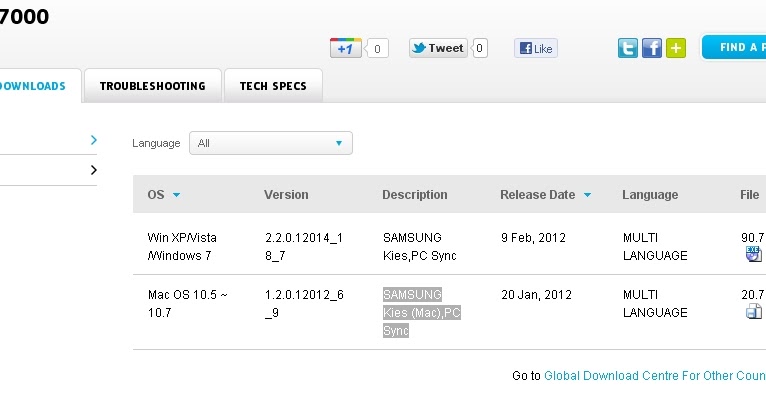Click MULTI LANGUAGE in the Windows row
The height and width of the screenshot is (402, 766).
click(655, 247)
